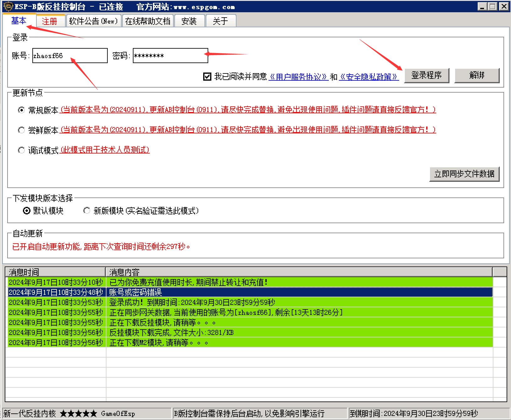Click the 登录程序 button
This screenshot has width=511, height=420.
427,75
